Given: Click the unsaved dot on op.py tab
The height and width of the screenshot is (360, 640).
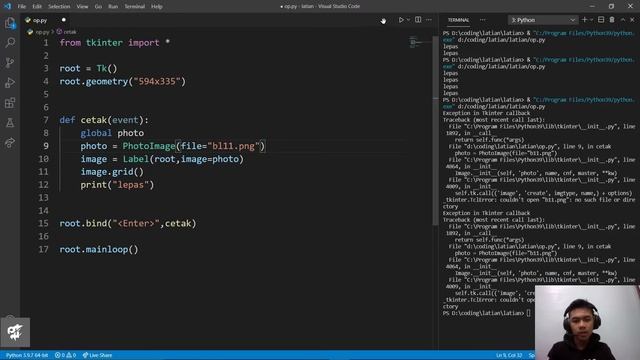Looking at the screenshot, I should [64, 20].
